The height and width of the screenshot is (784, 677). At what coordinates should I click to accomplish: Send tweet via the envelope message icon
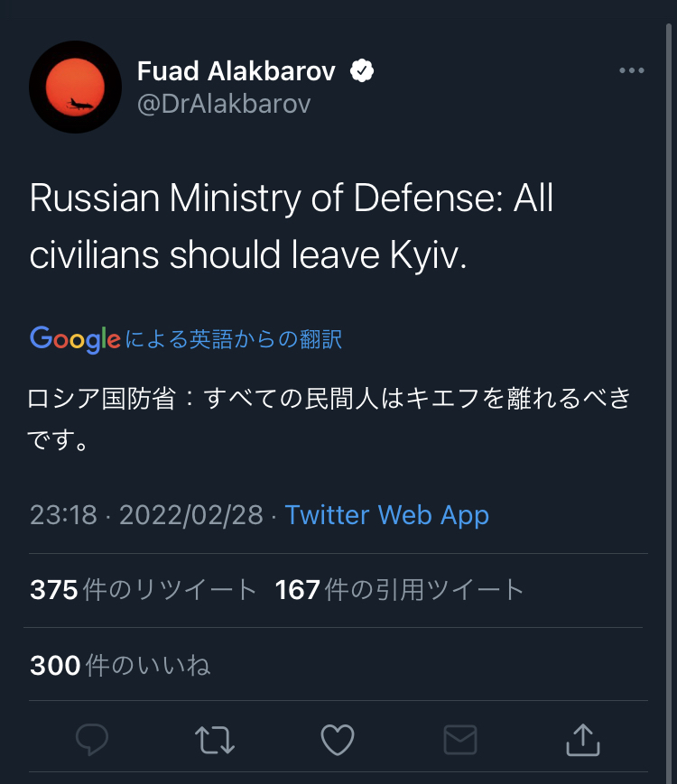coord(460,741)
